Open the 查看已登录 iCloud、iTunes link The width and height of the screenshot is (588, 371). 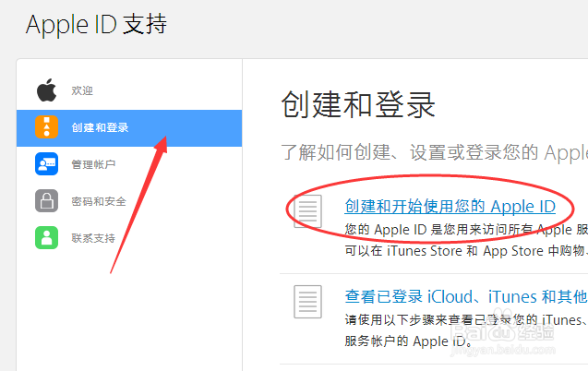pyautogui.click(x=466, y=297)
